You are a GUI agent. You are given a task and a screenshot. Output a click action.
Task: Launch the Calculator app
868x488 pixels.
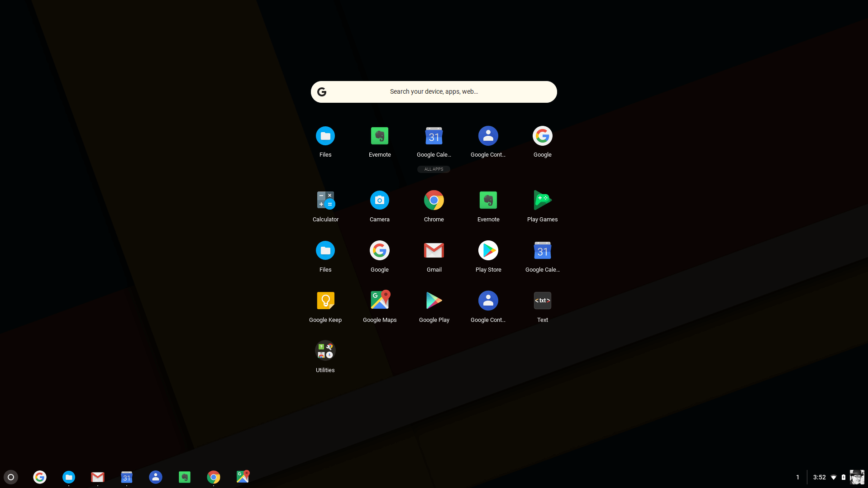[x=325, y=200]
